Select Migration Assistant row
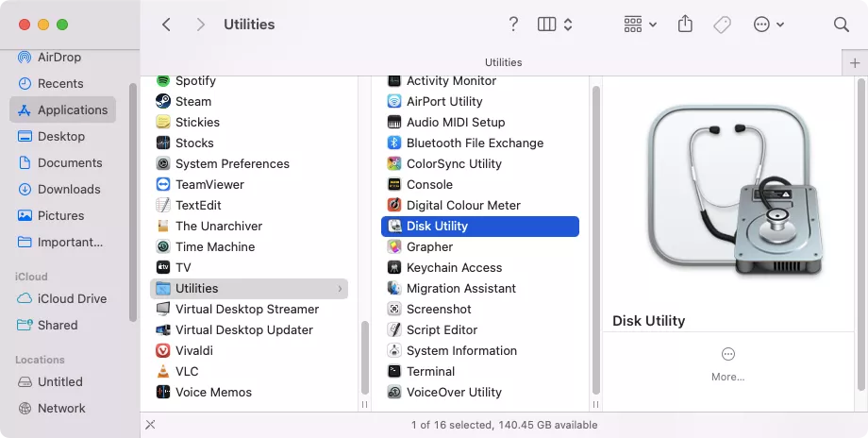The height and width of the screenshot is (438, 868). [x=480, y=289]
